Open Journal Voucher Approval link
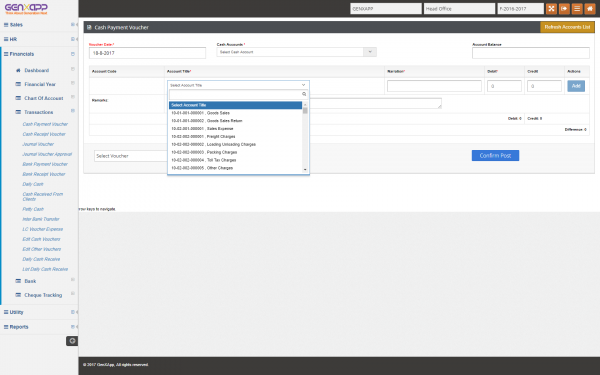Viewport: 600px width, 375px height. [x=47, y=154]
